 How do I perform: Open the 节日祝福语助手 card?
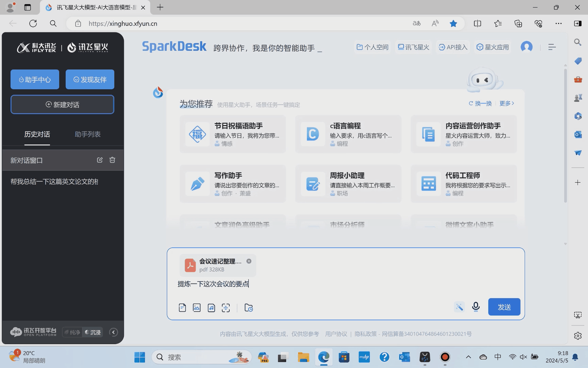coord(233,134)
